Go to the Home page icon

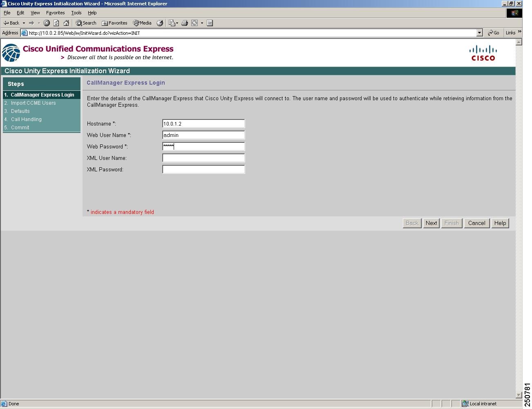[x=66, y=23]
